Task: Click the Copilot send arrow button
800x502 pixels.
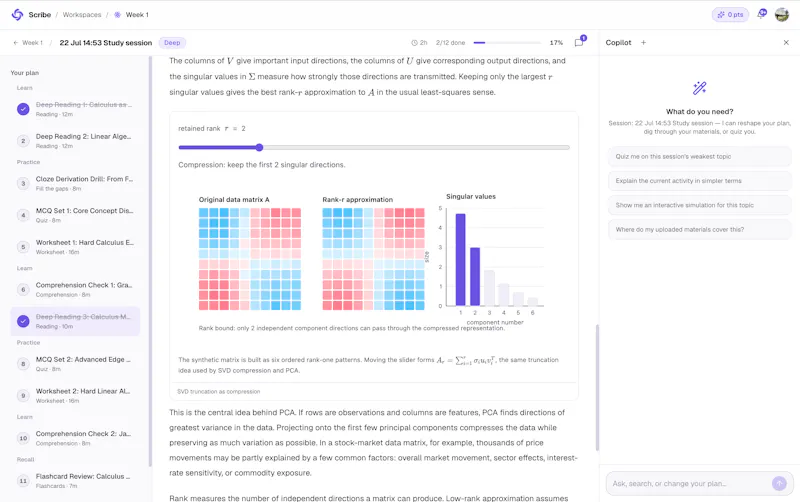Action: [779, 483]
